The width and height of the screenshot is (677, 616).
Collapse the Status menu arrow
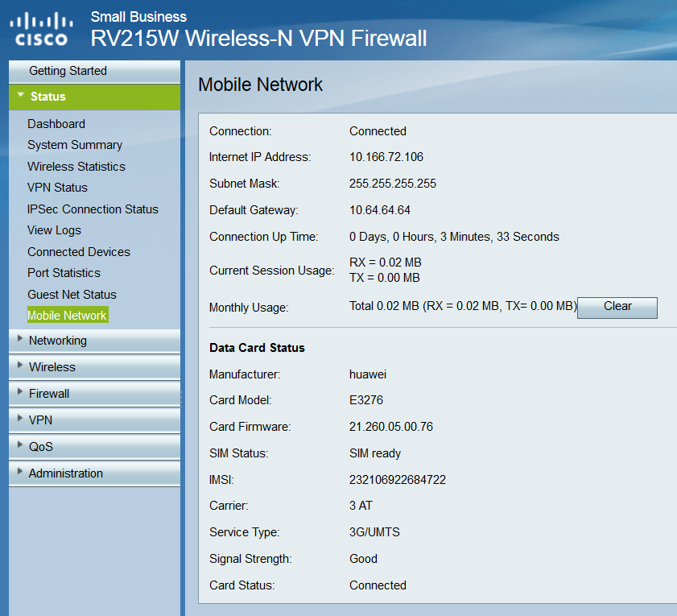pos(20,94)
